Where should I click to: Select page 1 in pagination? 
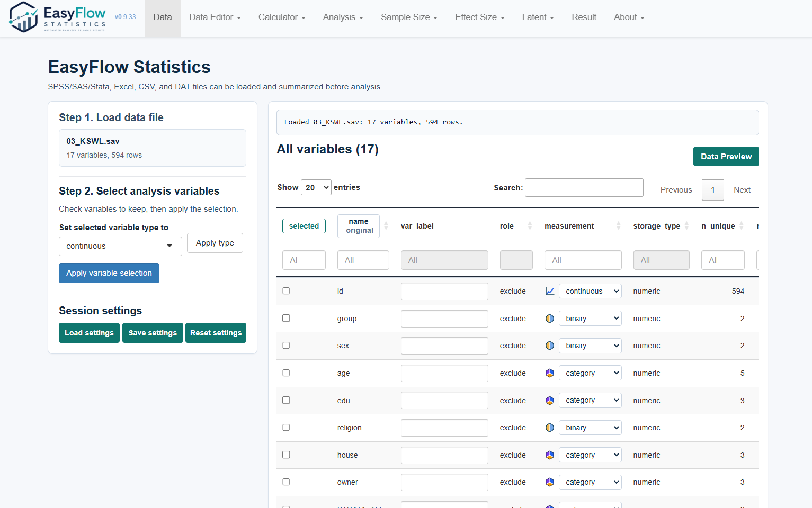click(x=713, y=190)
